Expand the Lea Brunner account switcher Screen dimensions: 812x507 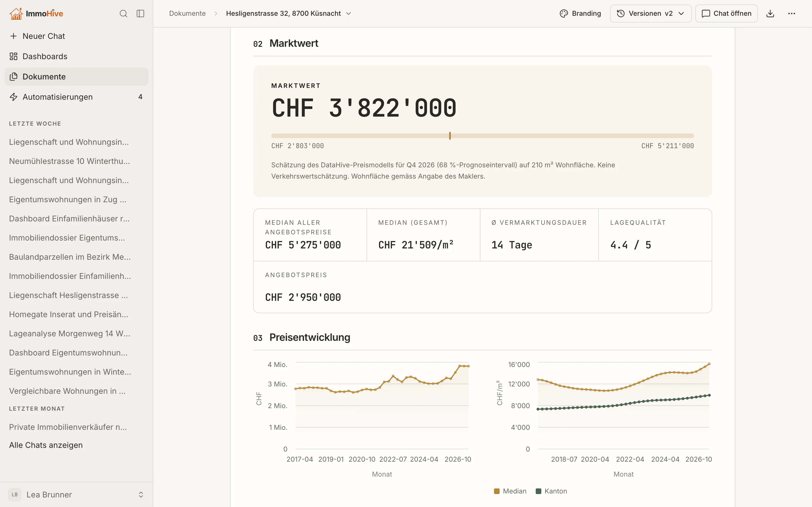[x=141, y=495]
